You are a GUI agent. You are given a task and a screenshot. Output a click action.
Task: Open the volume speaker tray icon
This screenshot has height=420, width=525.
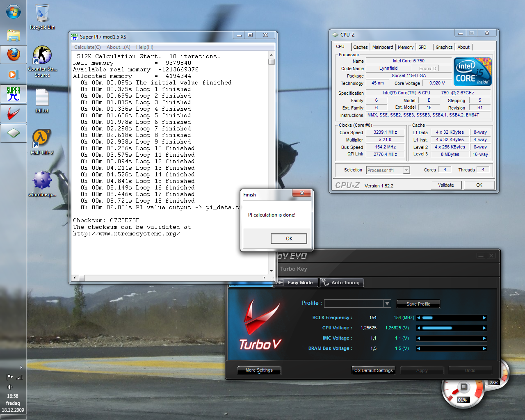[x=9, y=387]
